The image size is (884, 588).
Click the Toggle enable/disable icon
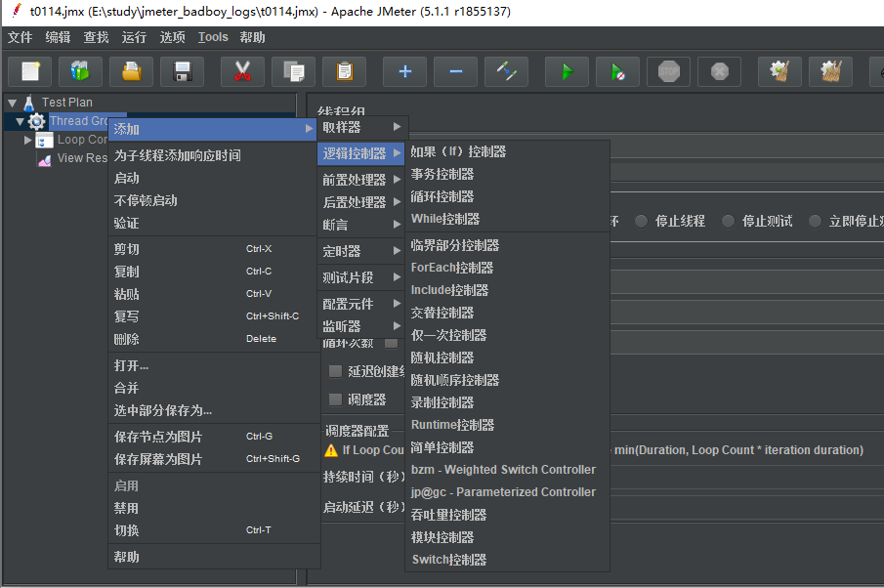(x=506, y=71)
